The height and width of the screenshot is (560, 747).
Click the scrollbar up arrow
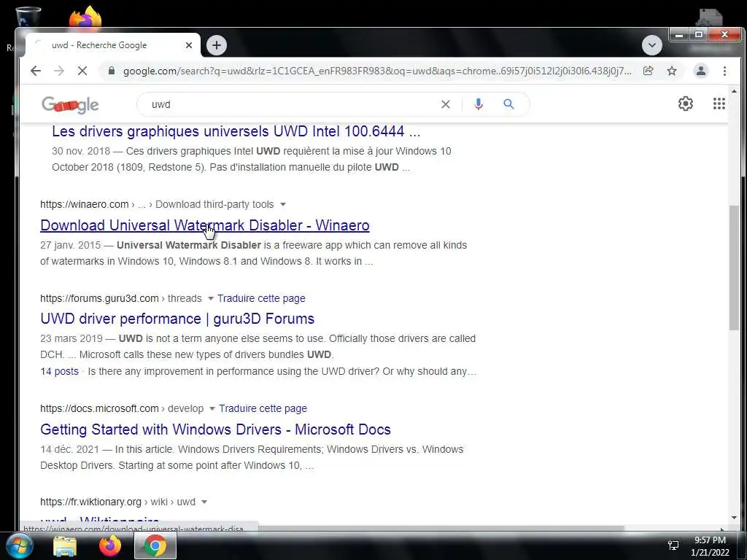pyautogui.click(x=734, y=91)
